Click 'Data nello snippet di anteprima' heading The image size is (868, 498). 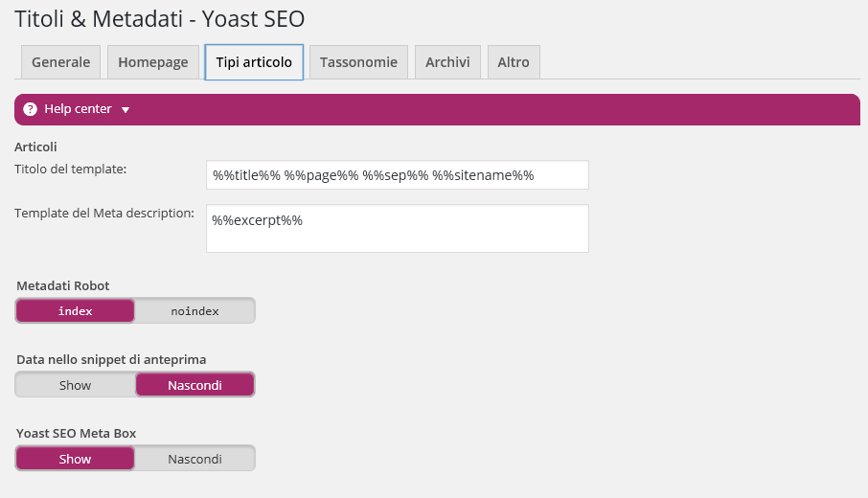[x=111, y=359]
